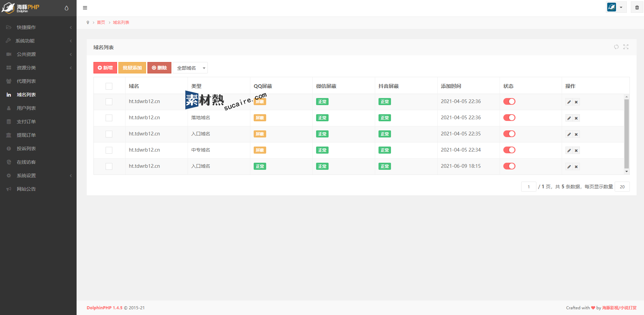This screenshot has height=315, width=644.
Task: Check the select-all checkbox in table header
Action: [109, 86]
